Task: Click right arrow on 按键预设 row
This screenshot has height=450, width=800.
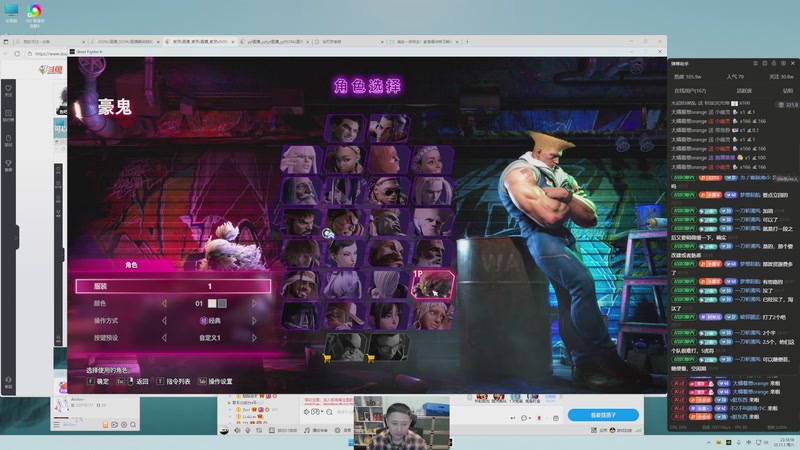Action: click(x=254, y=338)
